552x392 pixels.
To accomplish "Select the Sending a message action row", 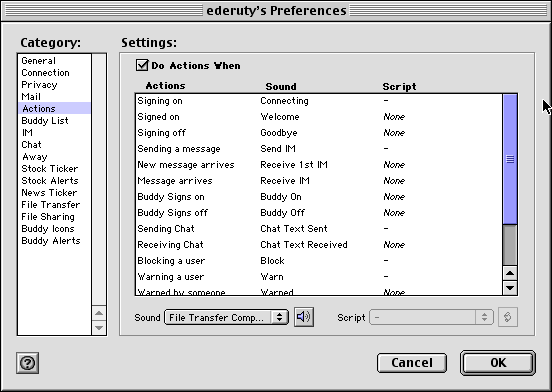I will point(319,148).
